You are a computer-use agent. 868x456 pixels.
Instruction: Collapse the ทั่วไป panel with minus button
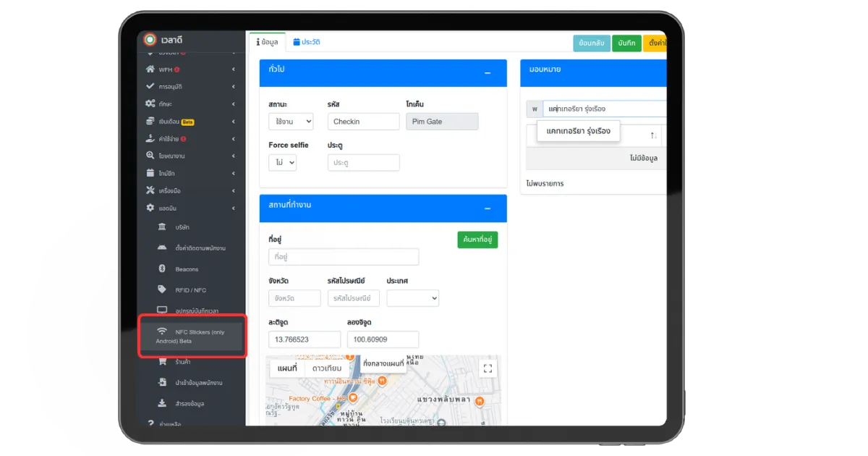click(488, 73)
